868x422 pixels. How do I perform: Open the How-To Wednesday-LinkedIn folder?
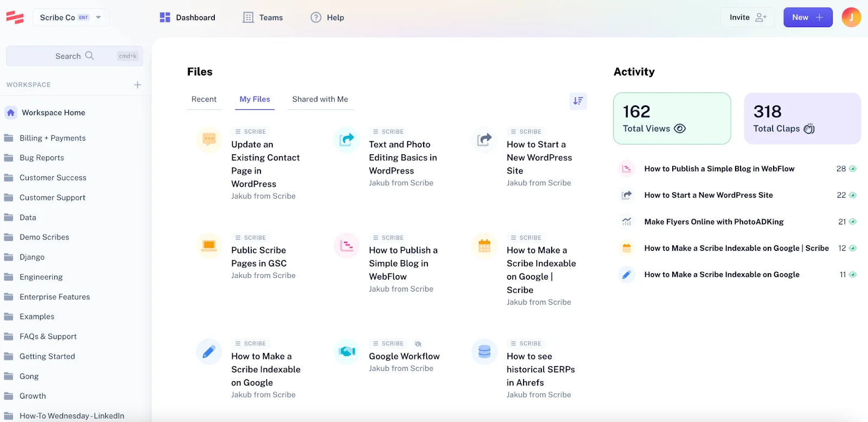tap(72, 415)
